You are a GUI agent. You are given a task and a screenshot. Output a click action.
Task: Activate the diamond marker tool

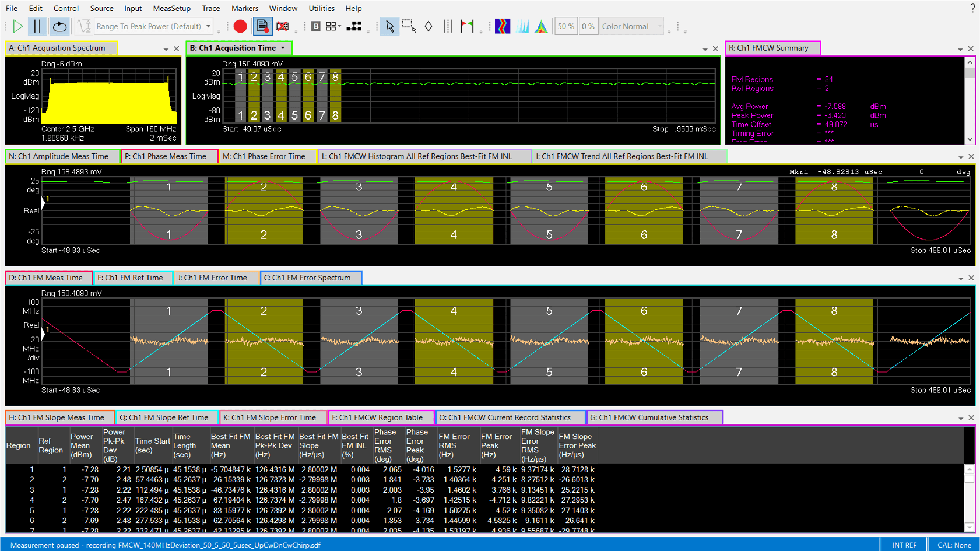tap(428, 26)
